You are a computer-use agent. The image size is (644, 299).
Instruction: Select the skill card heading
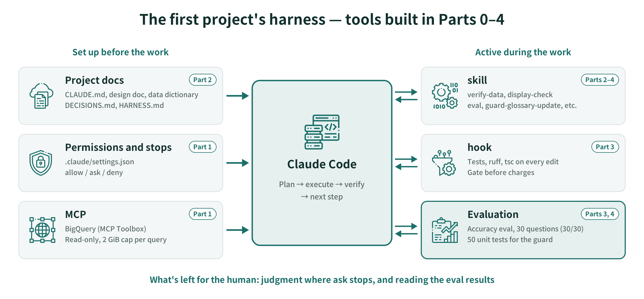(477, 80)
